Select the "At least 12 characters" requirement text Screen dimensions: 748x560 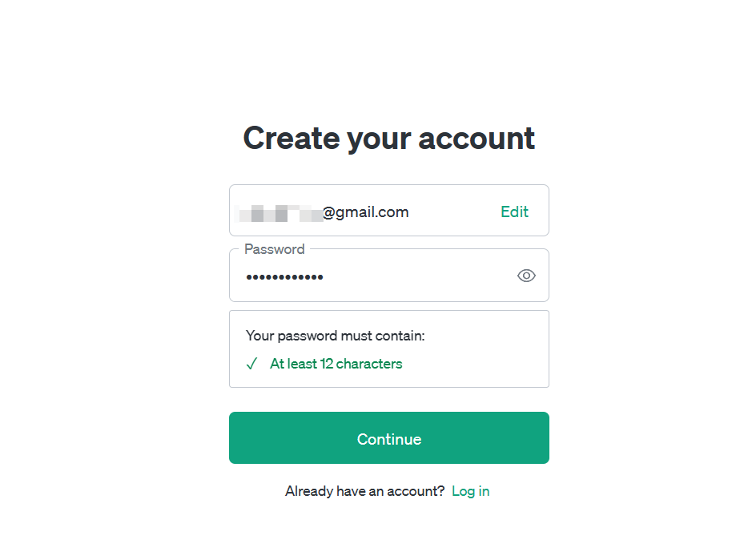coord(336,364)
